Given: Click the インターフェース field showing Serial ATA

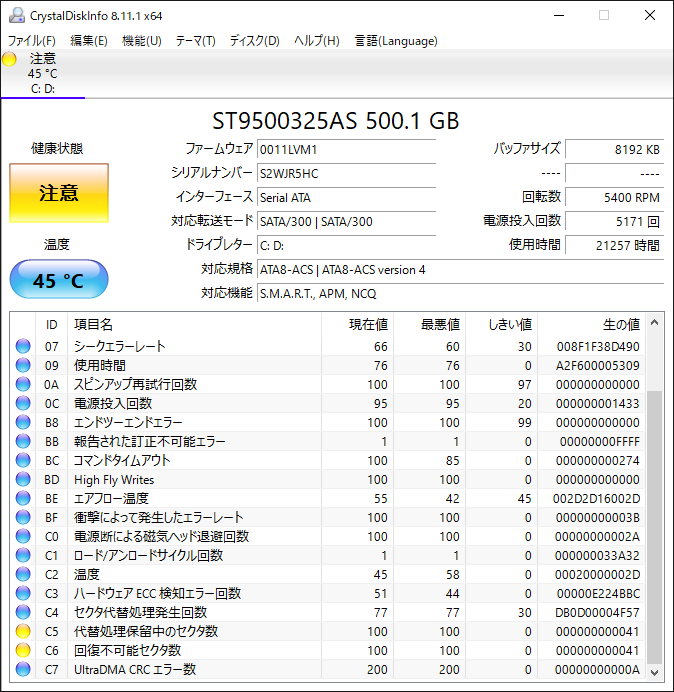Looking at the screenshot, I should coord(346,197).
